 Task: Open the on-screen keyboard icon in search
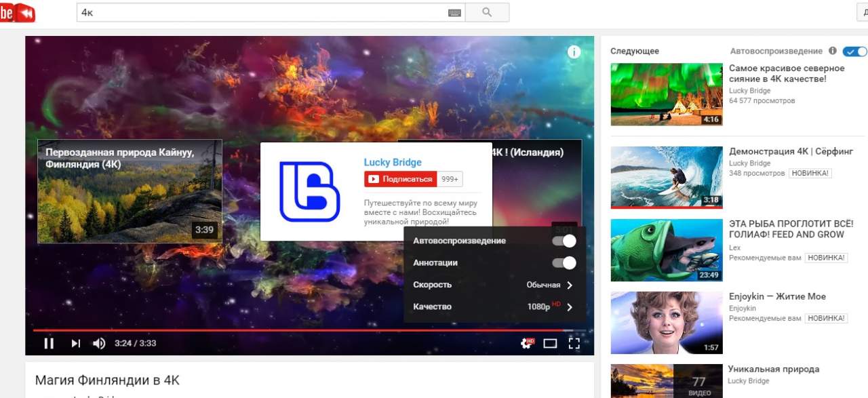click(x=454, y=12)
